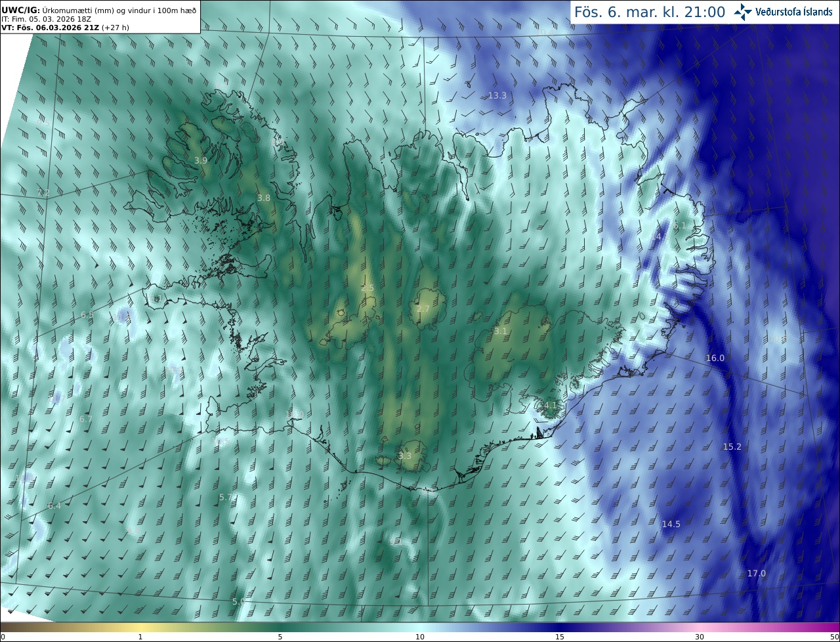Click the 3.3 value on the southern glacier
Image resolution: width=840 pixels, height=642 pixels.
(x=405, y=456)
